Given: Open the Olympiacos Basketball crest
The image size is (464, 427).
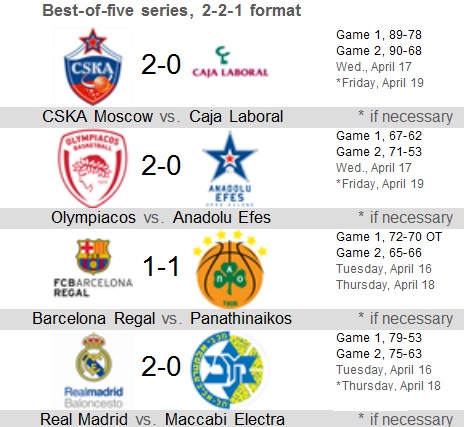Looking at the screenshot, I should (x=93, y=168).
